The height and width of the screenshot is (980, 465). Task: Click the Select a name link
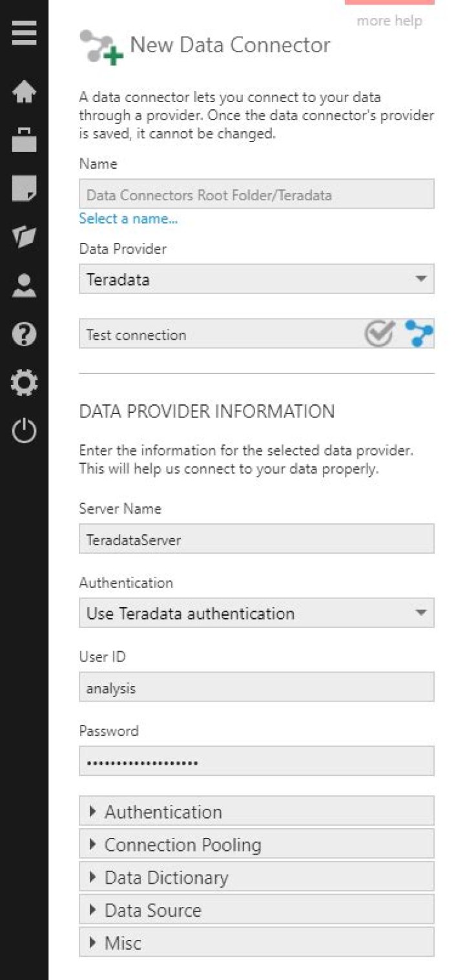128,218
